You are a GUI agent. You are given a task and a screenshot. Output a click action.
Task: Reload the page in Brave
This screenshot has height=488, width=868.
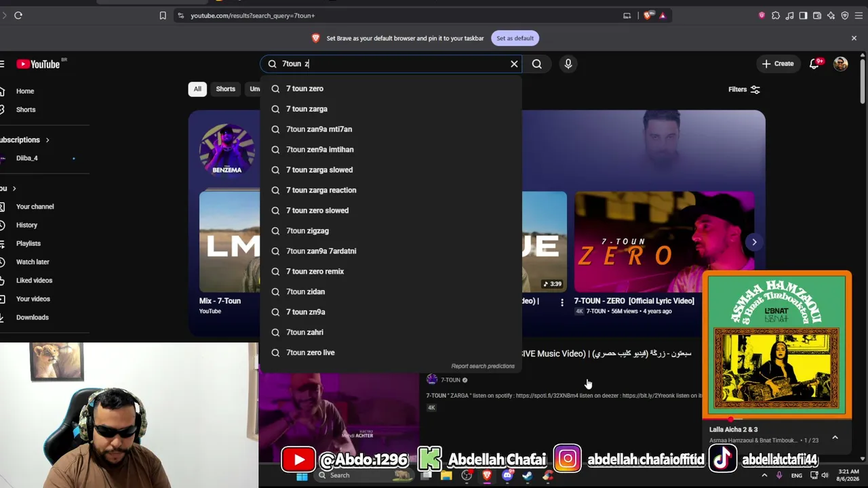pos(18,16)
